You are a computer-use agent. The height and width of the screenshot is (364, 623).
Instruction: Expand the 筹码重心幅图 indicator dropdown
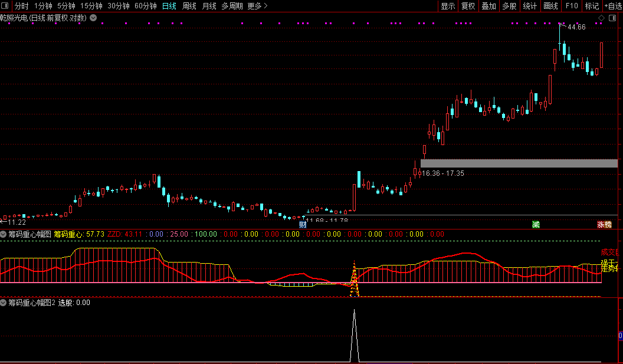click(4, 234)
